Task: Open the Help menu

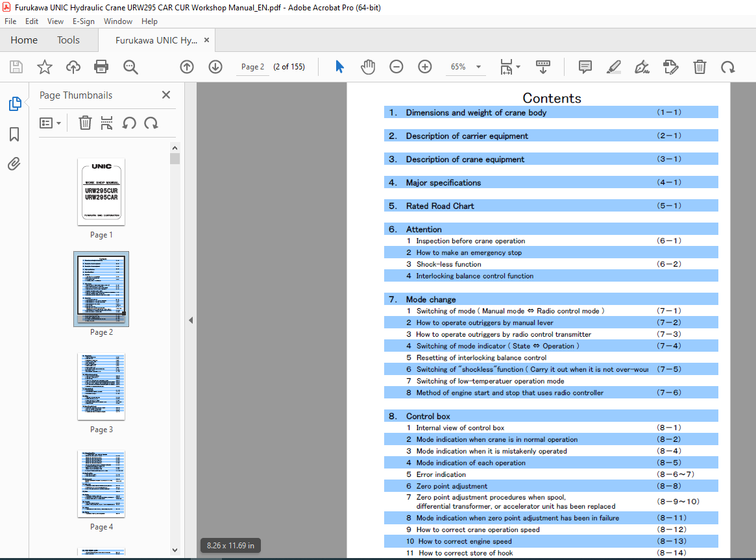Action: click(x=149, y=21)
